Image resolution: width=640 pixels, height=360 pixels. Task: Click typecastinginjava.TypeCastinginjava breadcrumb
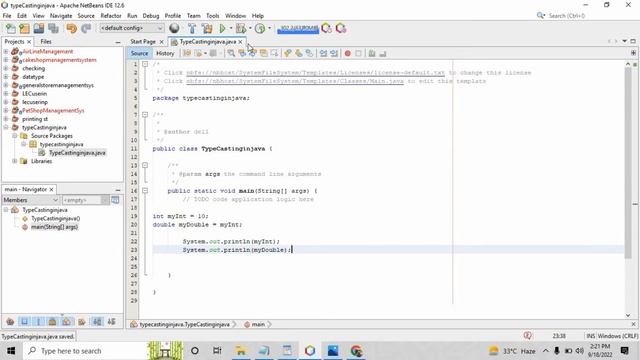tap(184, 324)
